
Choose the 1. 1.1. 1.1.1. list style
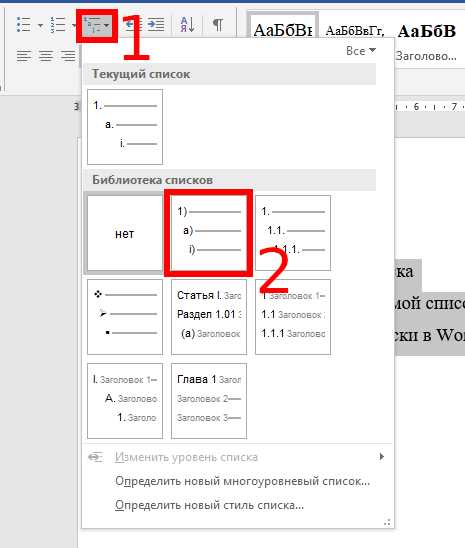293,233
